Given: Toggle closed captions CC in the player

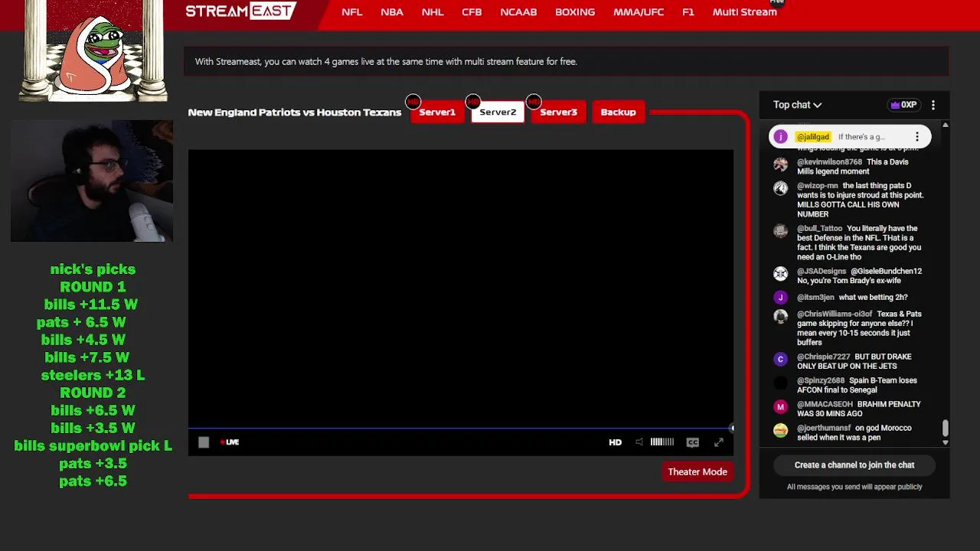Looking at the screenshot, I should pos(693,442).
